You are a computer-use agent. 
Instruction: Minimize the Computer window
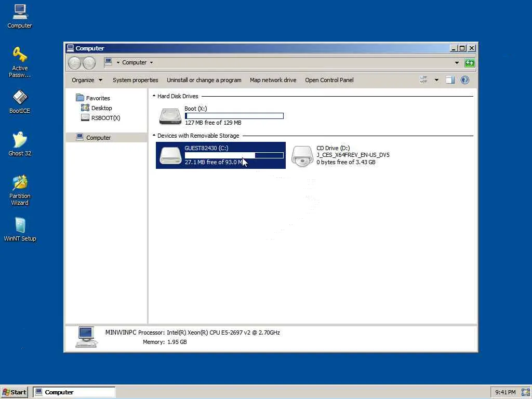[x=454, y=48]
